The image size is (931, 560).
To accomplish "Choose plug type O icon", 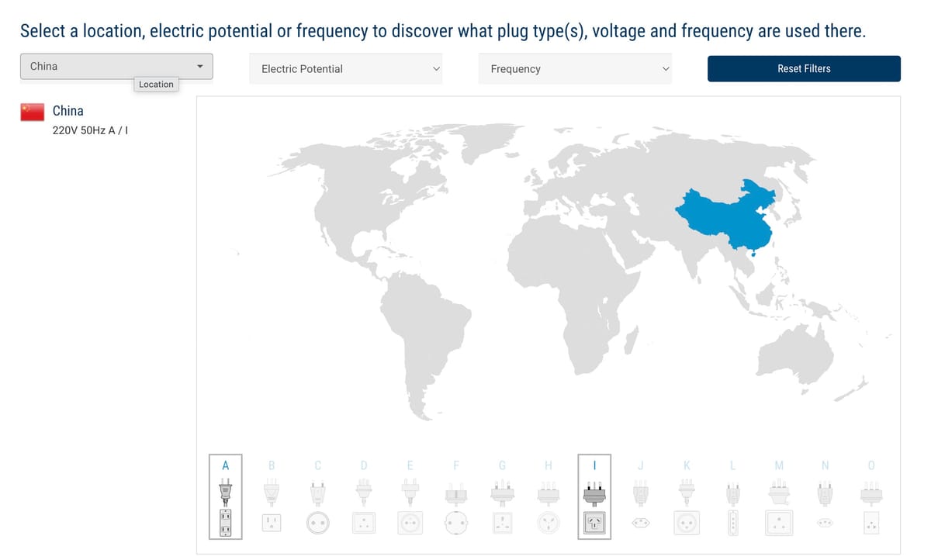I will pos(871,497).
